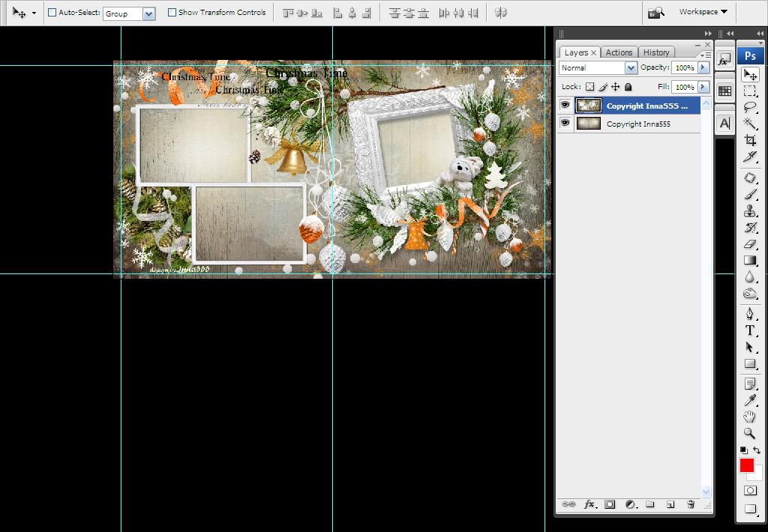Select the Clone Stamp tool
The height and width of the screenshot is (532, 768).
coord(750,211)
